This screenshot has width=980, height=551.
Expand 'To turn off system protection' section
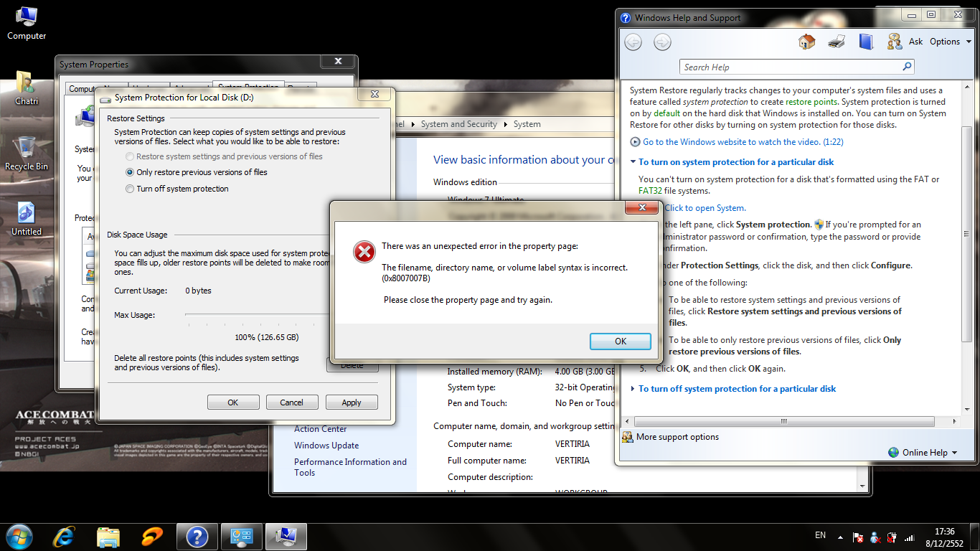click(732, 389)
